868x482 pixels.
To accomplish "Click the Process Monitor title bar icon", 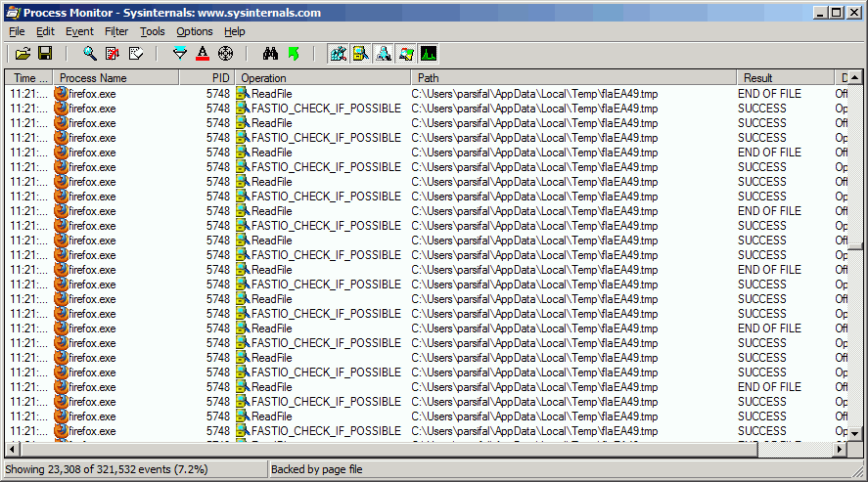I will coord(13,12).
